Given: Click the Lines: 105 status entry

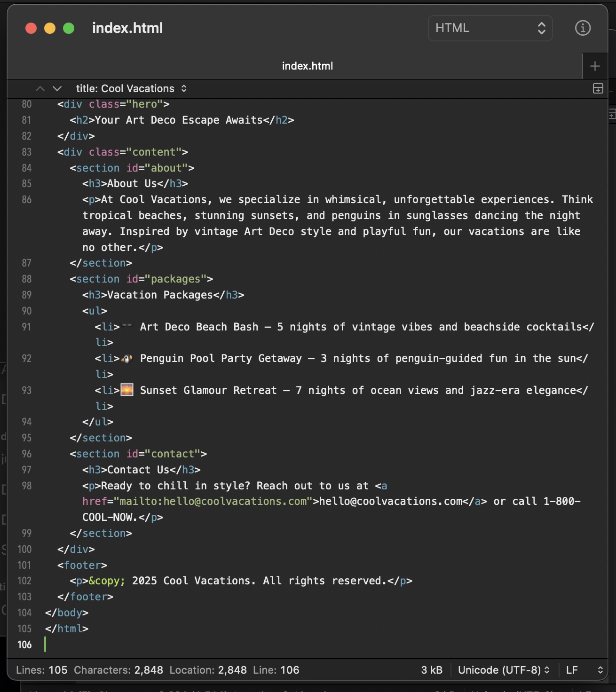Looking at the screenshot, I should 42,670.
